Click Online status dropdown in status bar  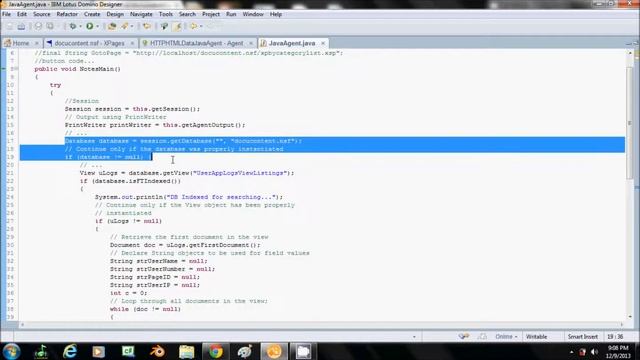pos(506,337)
